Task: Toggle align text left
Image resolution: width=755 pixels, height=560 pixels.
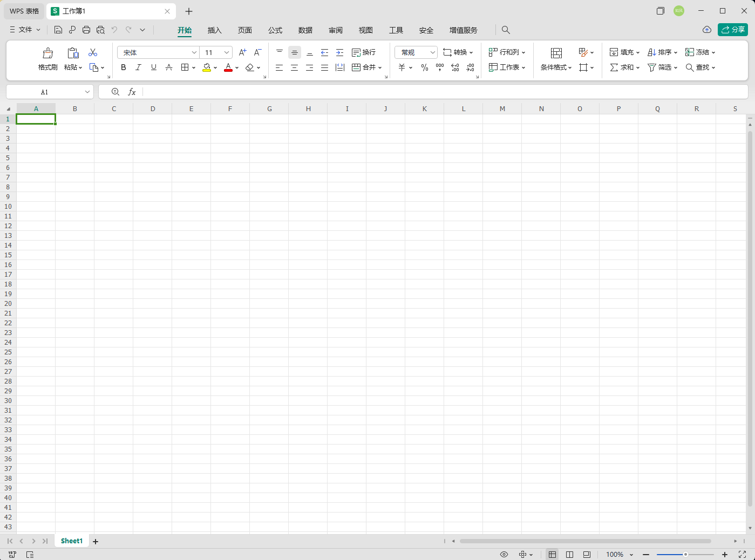Action: click(x=279, y=67)
